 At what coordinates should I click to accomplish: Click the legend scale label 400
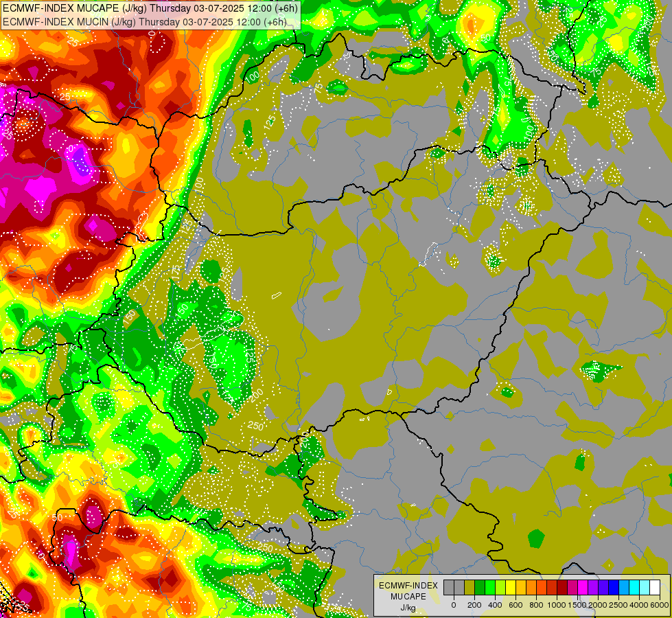[x=495, y=605]
